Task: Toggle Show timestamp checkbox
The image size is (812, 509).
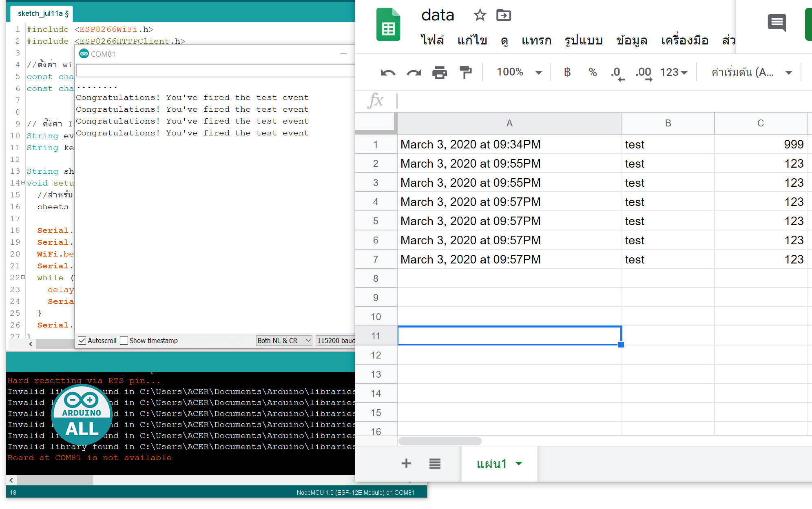Action: tap(124, 341)
